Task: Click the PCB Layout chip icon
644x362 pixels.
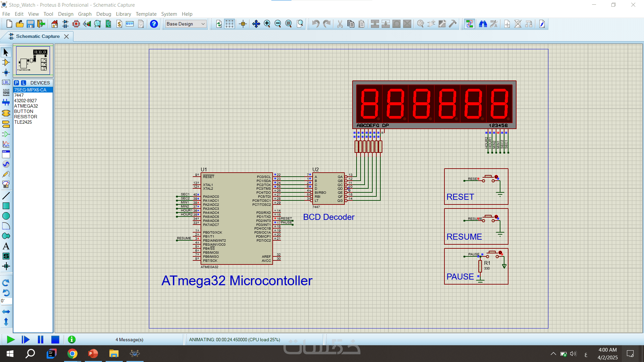Action: coord(76,24)
